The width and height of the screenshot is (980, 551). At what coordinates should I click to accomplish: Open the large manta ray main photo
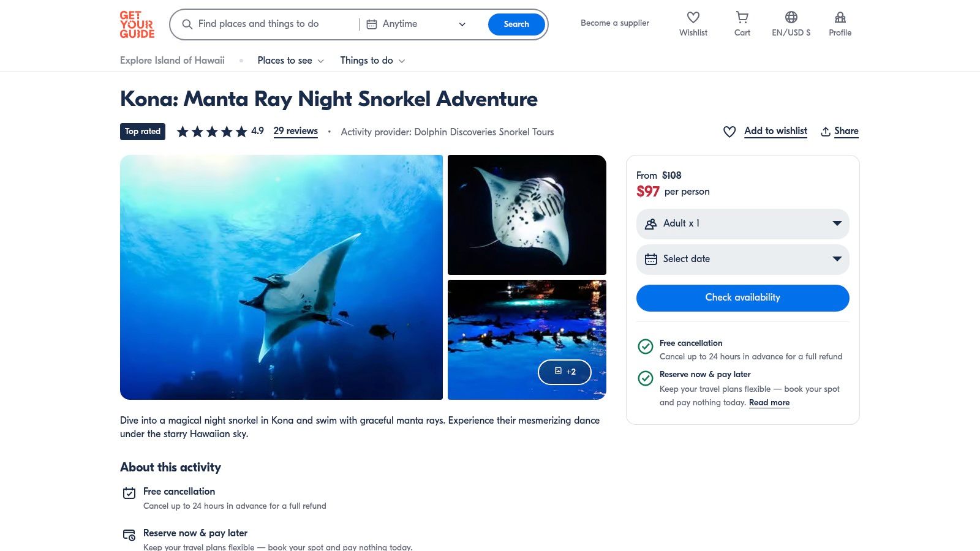[281, 277]
